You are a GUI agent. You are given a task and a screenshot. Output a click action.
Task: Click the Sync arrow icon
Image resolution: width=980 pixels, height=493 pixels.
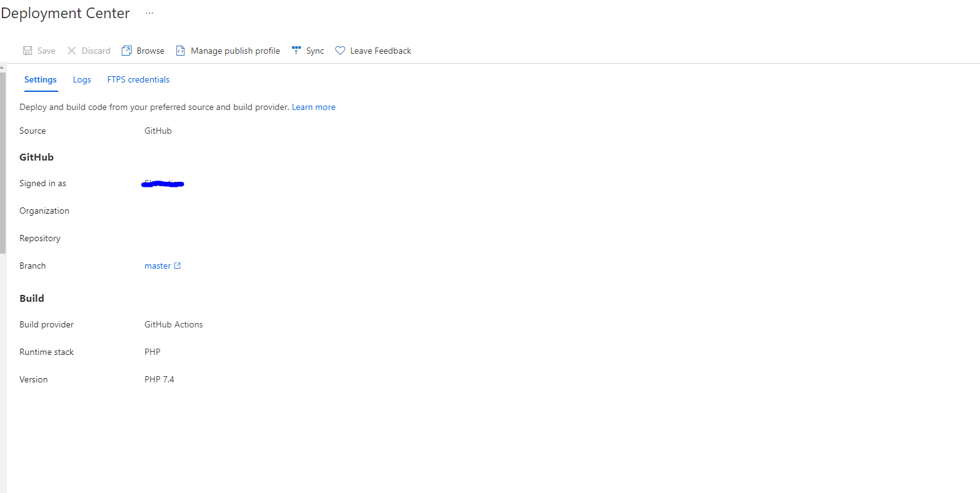(296, 51)
